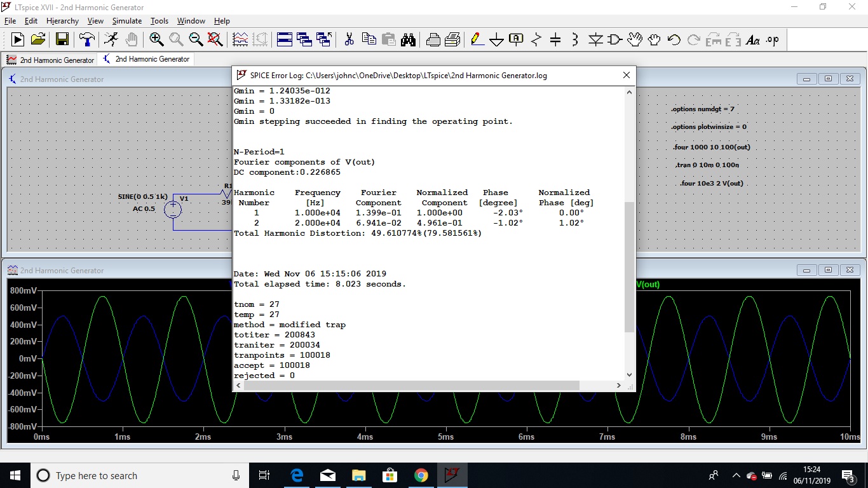Open the Tools menu
Image resolution: width=868 pixels, height=488 pixels.
(x=159, y=21)
